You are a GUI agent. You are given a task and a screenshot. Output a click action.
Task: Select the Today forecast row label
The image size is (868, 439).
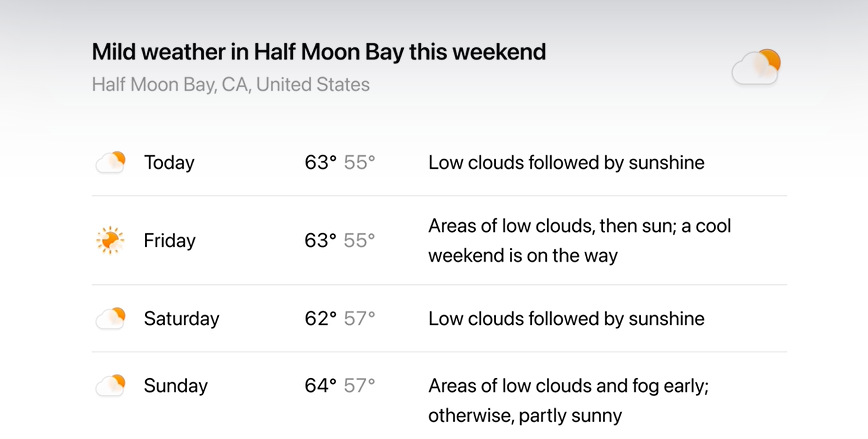click(169, 163)
